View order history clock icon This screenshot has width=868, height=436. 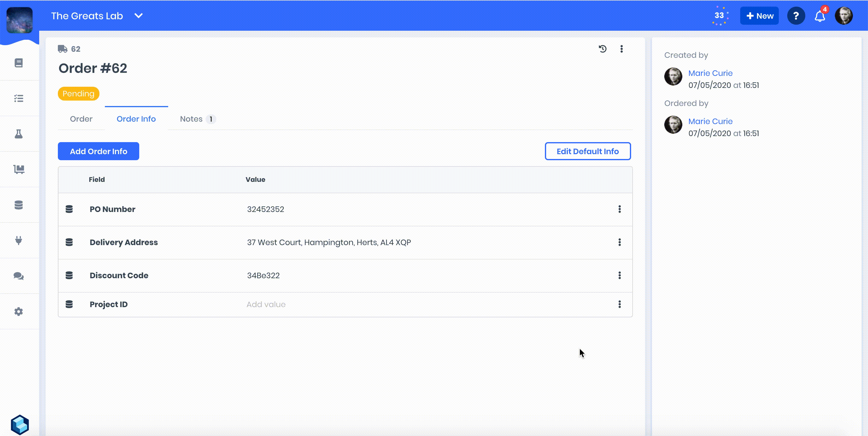pos(602,49)
